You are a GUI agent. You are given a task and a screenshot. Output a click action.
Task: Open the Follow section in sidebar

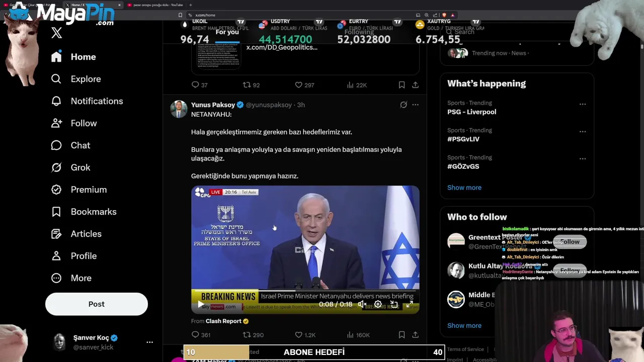74,123
